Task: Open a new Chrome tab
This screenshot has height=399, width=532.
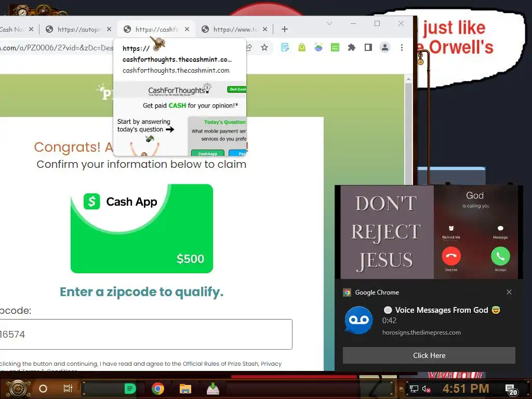Action: pos(285,30)
